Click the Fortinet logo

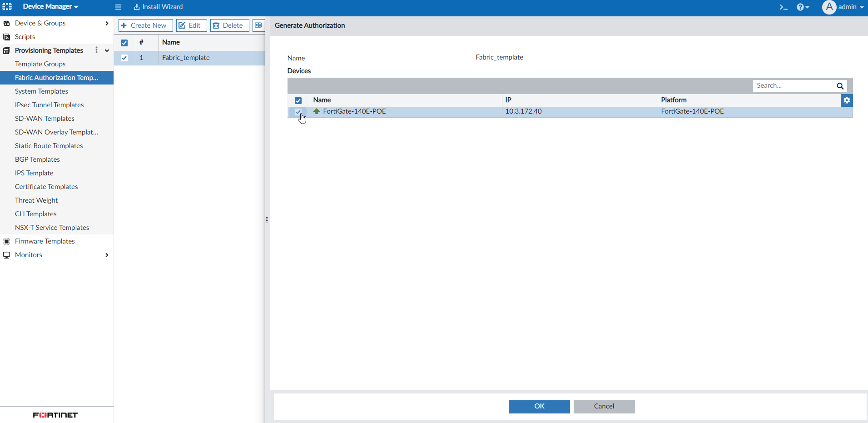(55, 415)
